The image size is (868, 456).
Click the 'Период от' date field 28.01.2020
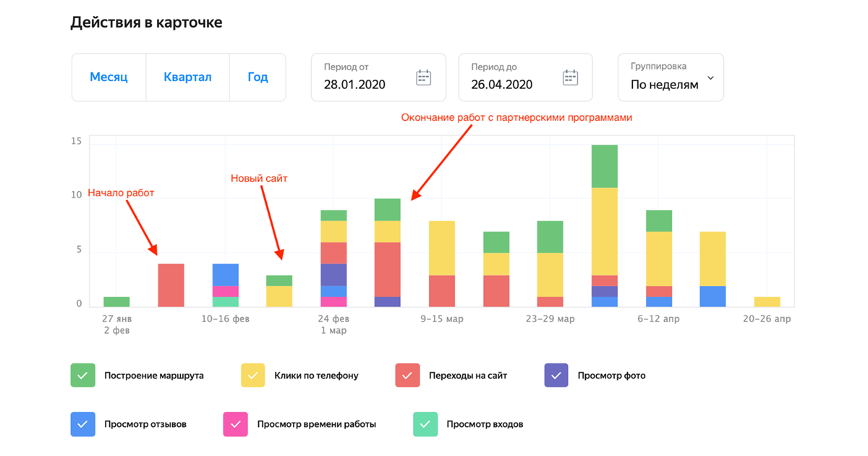(x=356, y=84)
